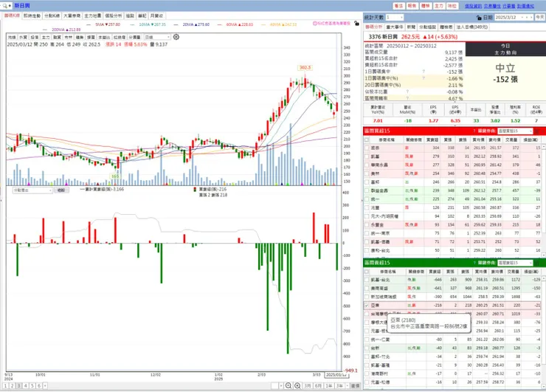Click the 凱基-基隆 seller row name
The image size is (546, 392).
[x=381, y=365]
